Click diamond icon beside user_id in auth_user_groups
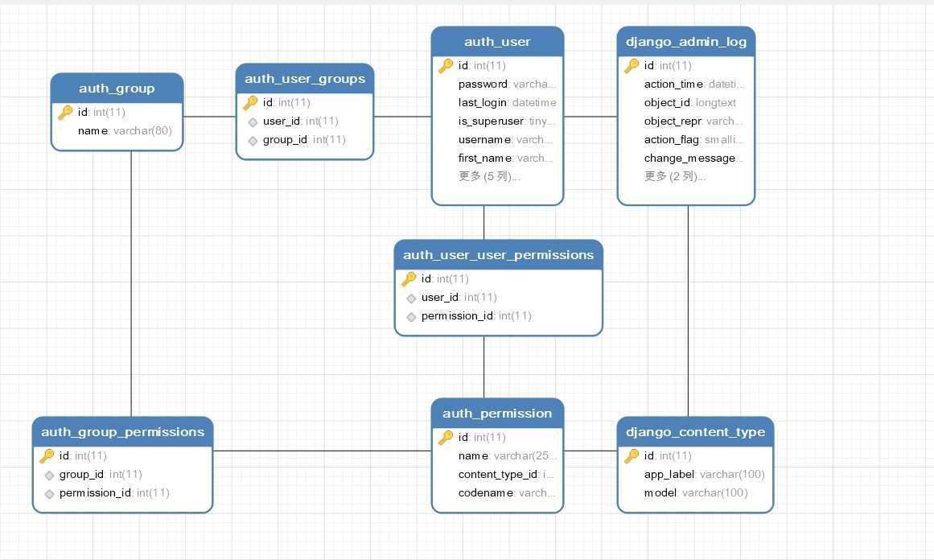This screenshot has width=934, height=560. click(x=253, y=122)
